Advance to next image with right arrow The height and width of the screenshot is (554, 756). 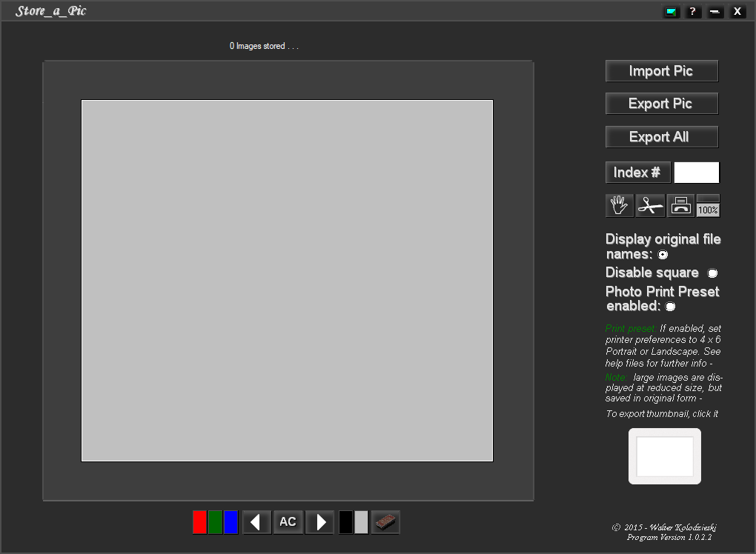(320, 522)
